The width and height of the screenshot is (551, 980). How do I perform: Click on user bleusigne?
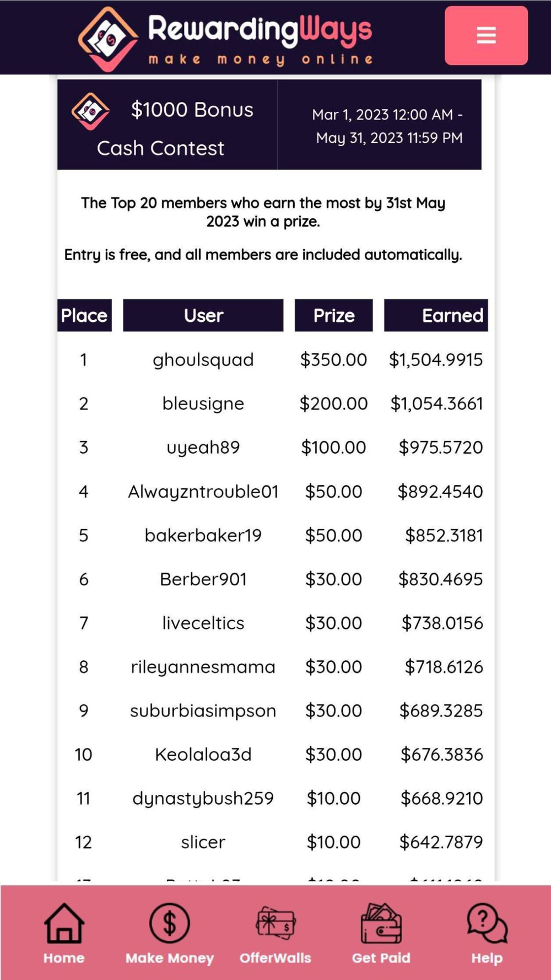[x=203, y=403]
